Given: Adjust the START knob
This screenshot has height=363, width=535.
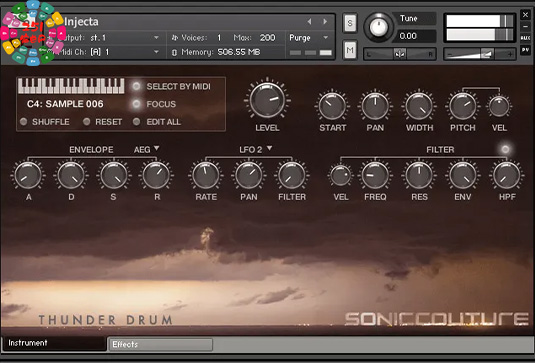Looking at the screenshot, I should pos(332,106).
